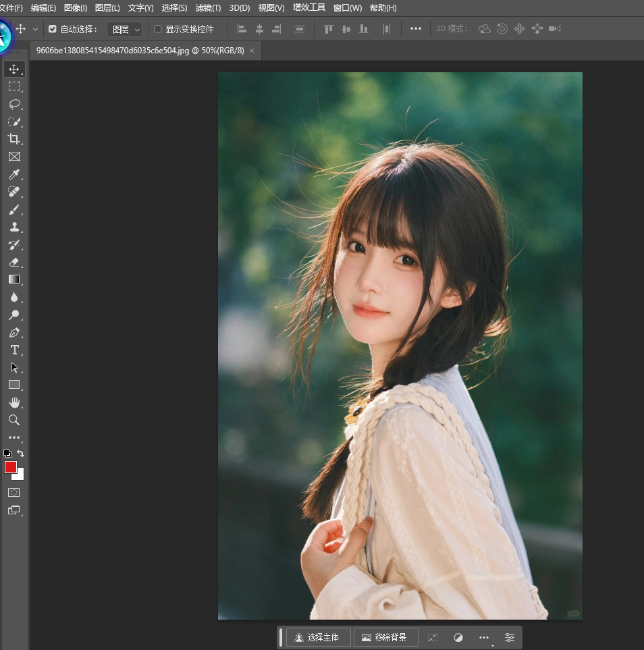Select the Hand tool

14,402
